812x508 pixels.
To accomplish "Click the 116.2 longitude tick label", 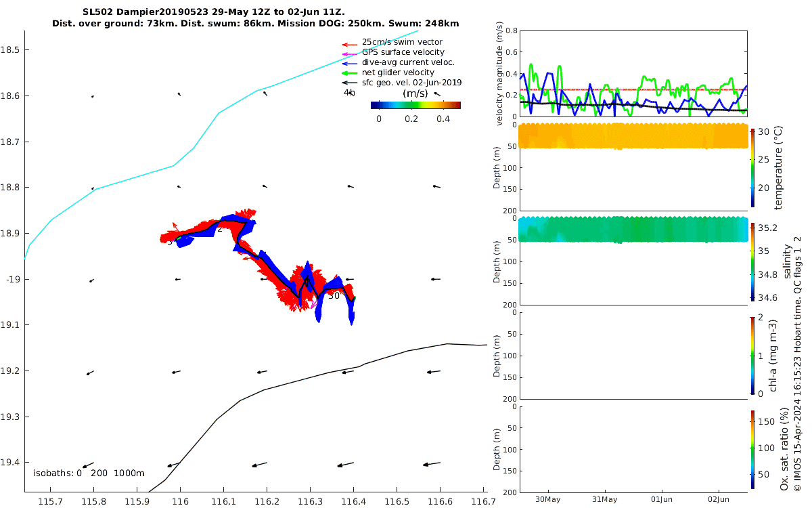I will pyautogui.click(x=267, y=501).
